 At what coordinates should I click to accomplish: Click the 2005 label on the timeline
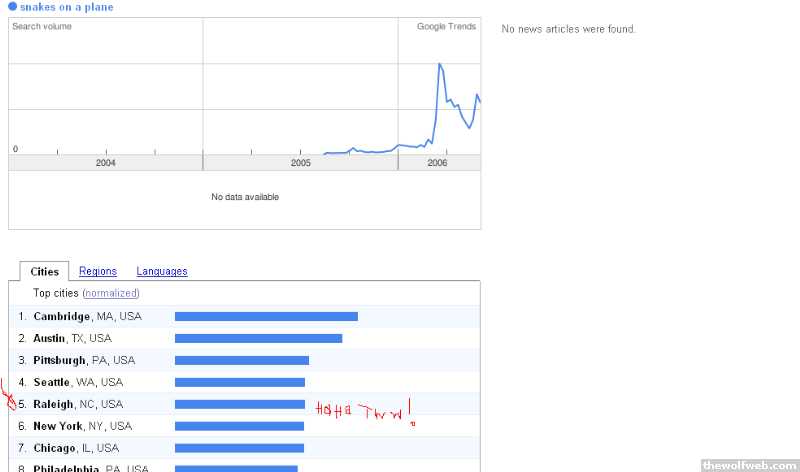(301, 162)
